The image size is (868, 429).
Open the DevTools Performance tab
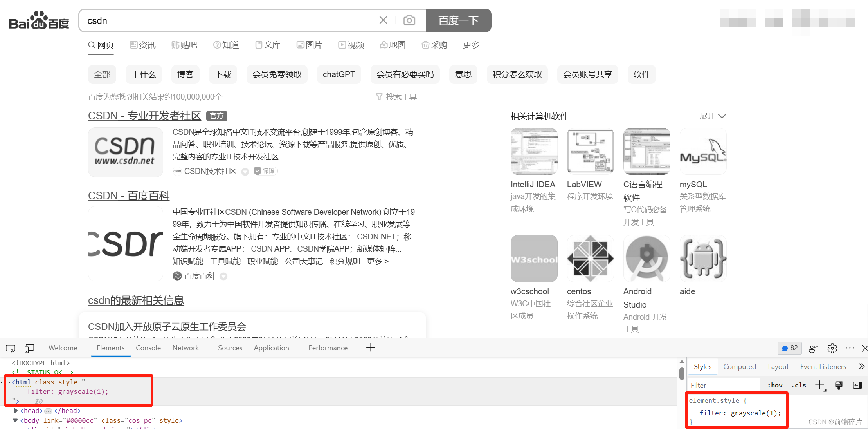point(328,348)
